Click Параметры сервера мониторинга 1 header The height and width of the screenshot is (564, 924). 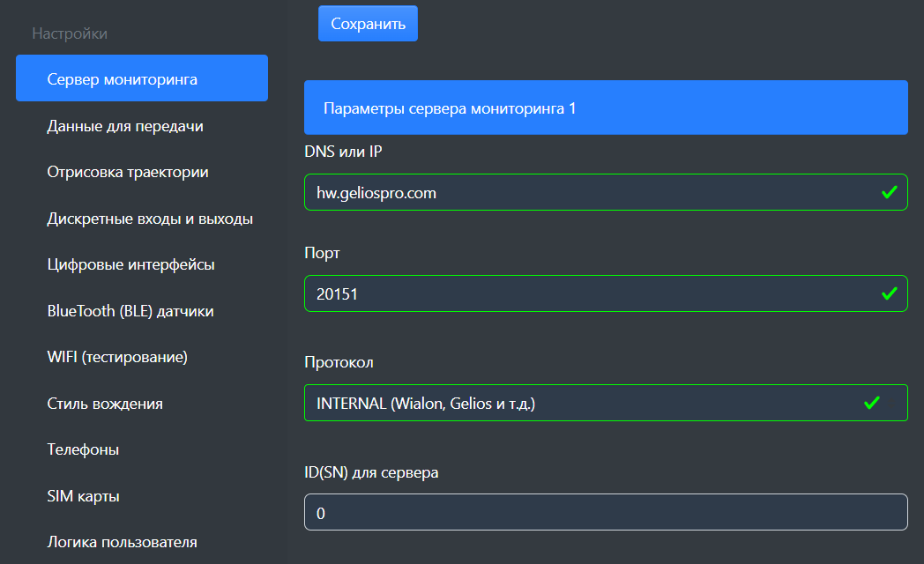click(605, 108)
